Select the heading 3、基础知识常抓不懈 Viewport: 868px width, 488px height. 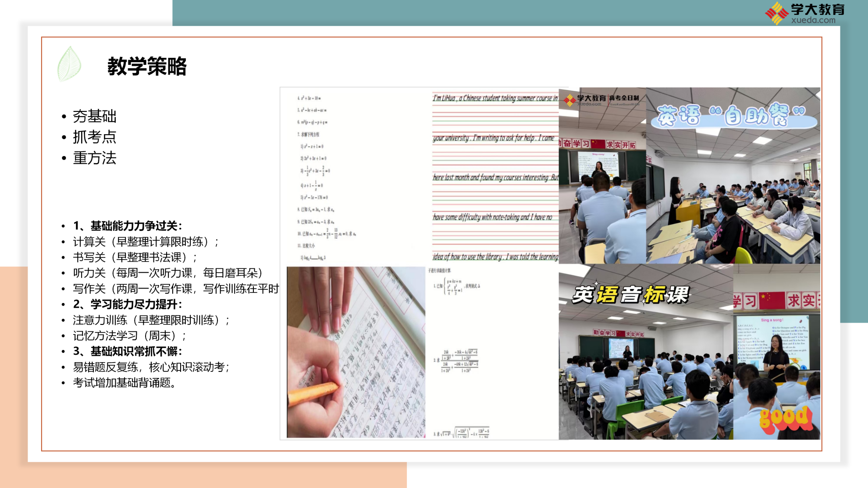point(128,351)
